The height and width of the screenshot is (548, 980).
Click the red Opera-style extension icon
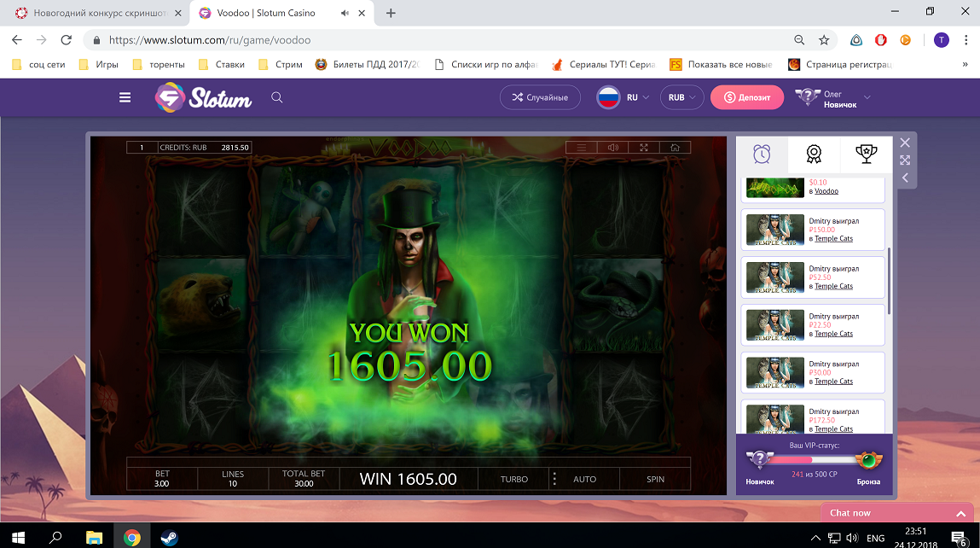point(880,40)
